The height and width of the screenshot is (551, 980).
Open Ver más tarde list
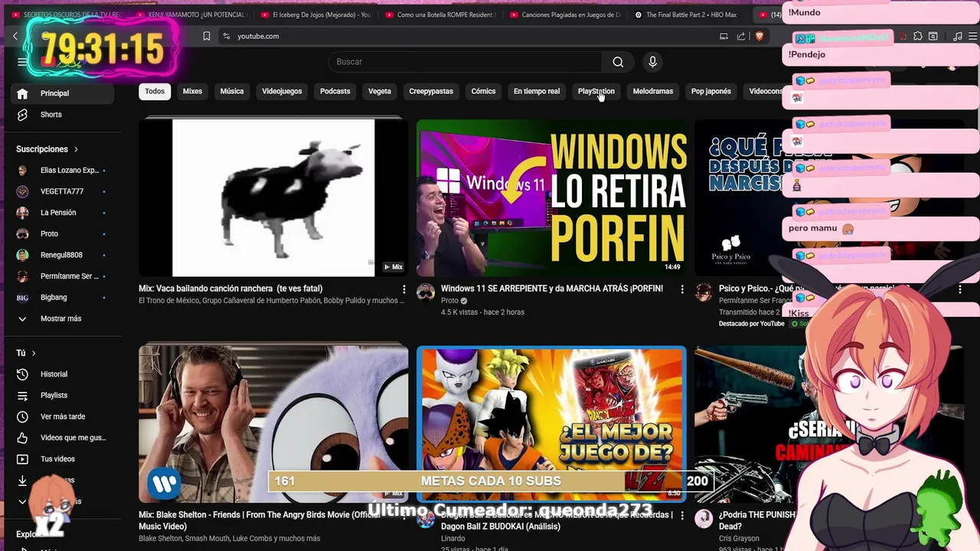64,416
